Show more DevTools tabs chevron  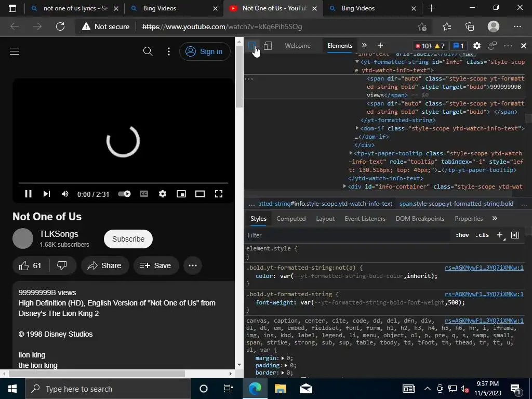(364, 46)
